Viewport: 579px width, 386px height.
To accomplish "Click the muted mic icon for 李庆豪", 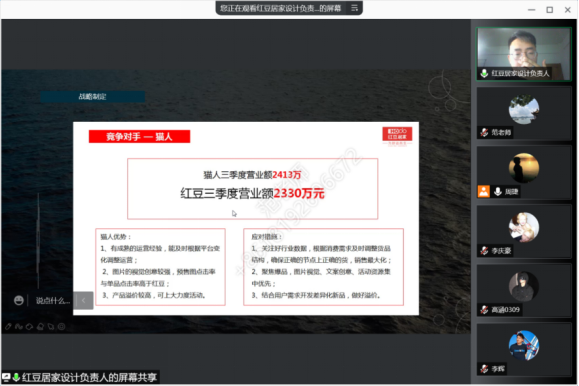I will click(x=484, y=251).
